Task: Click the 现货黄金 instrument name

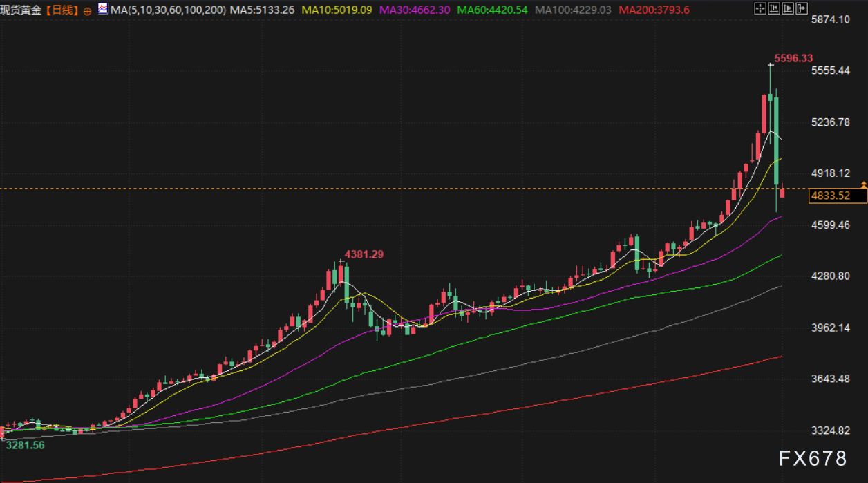Action: point(21,10)
